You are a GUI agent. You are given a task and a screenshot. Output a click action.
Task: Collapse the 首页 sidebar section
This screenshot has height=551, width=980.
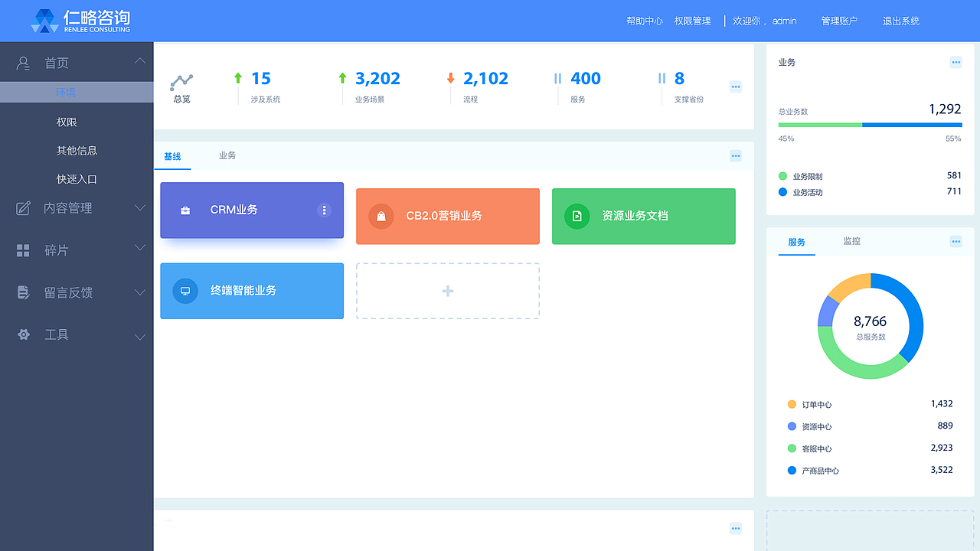[140, 61]
